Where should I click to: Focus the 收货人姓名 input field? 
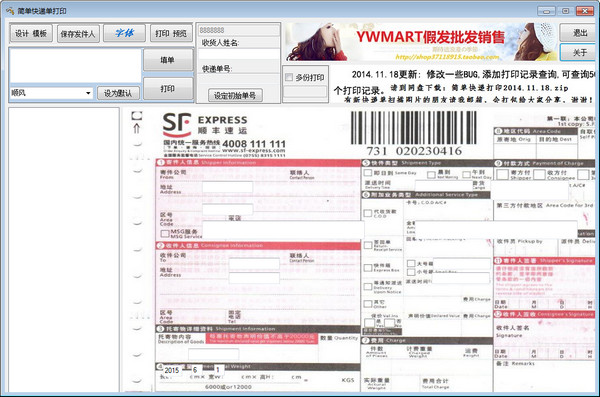tap(238, 54)
